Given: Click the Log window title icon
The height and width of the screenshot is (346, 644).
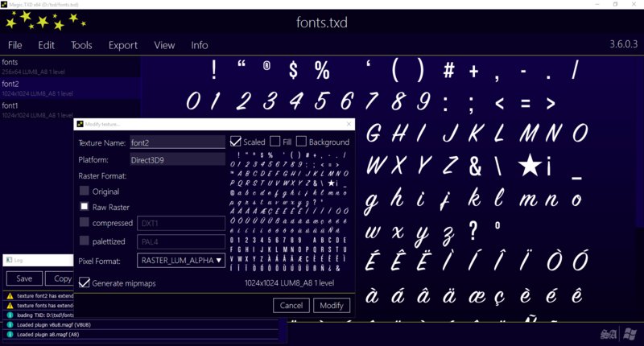Looking at the screenshot, I should coord(9,260).
